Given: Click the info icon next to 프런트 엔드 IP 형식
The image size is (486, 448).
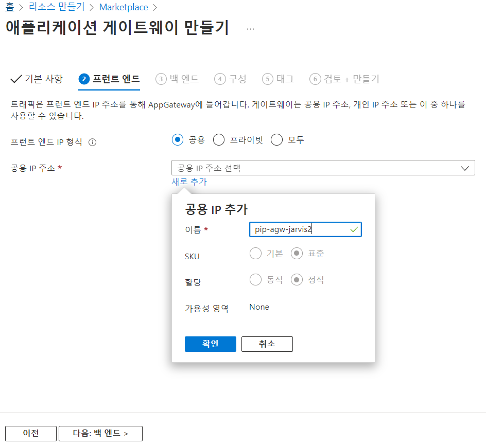Looking at the screenshot, I should tap(92, 142).
